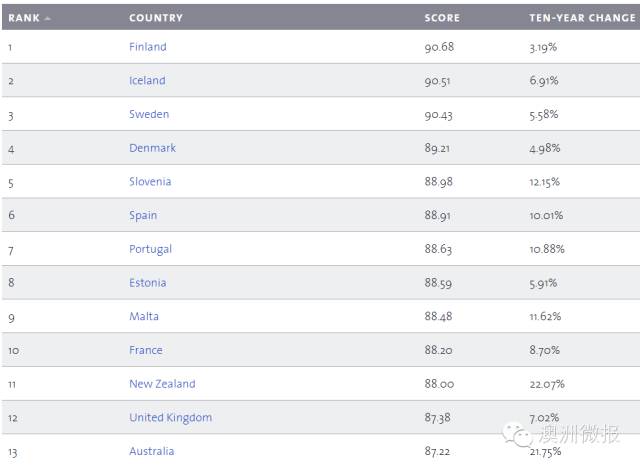Sort by Score column header
The width and height of the screenshot is (640, 466).
(443, 18)
